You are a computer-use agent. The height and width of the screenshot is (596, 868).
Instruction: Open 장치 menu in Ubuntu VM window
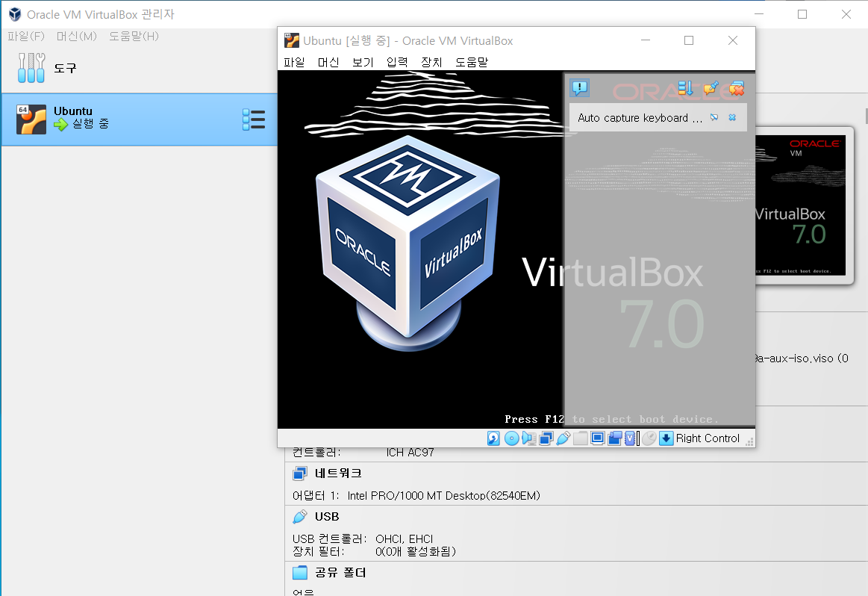pyautogui.click(x=431, y=62)
